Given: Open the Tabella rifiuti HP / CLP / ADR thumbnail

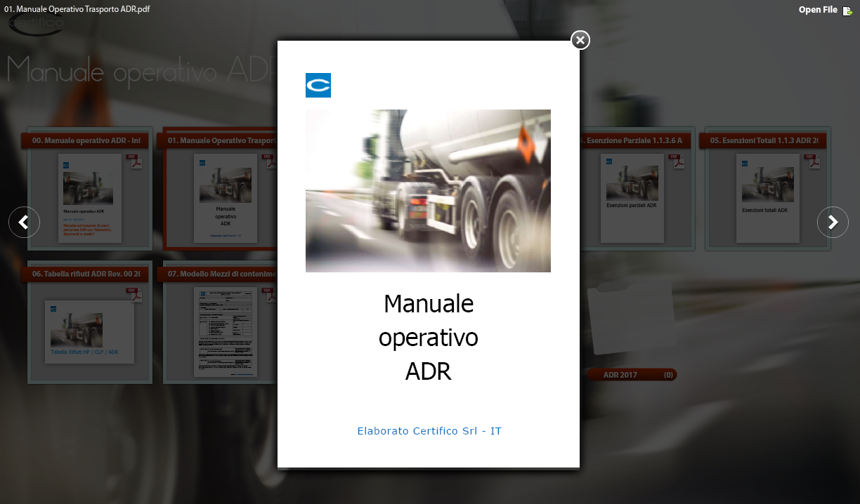Looking at the screenshot, I should tap(89, 331).
